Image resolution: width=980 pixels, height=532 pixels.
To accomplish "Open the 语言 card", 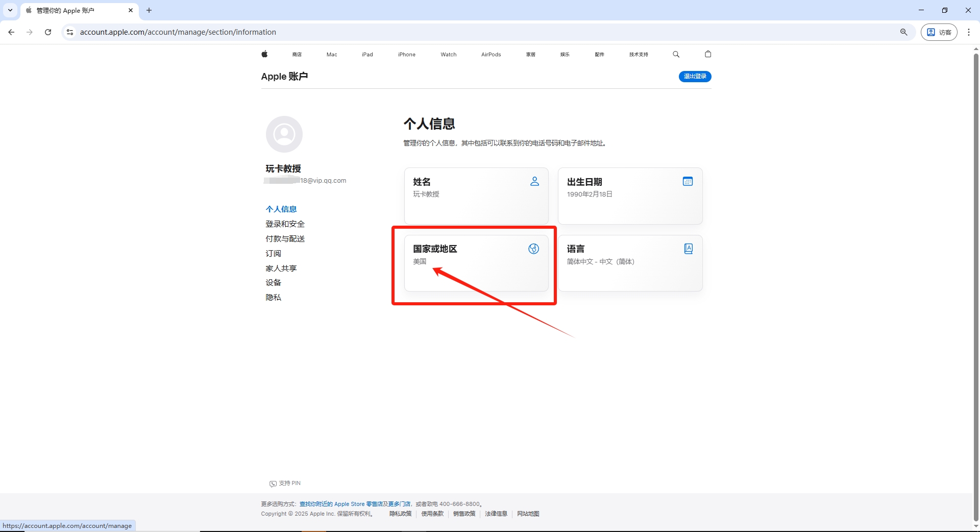I will coord(630,263).
